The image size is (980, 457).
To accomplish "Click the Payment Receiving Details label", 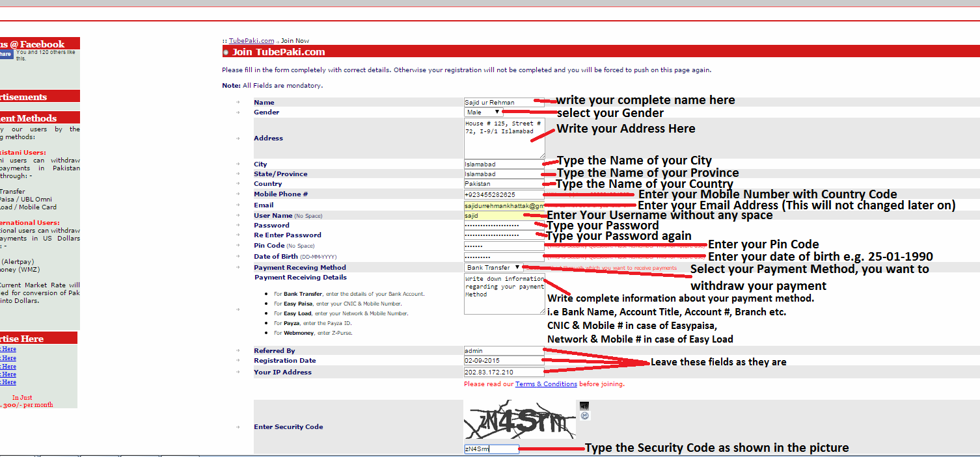I will pos(301,278).
